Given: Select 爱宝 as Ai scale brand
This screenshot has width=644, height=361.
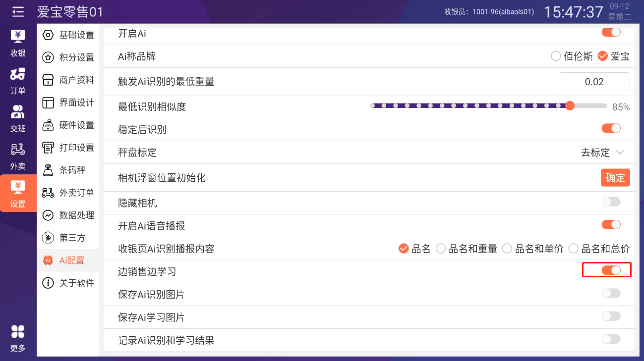Looking at the screenshot, I should coord(613,56).
